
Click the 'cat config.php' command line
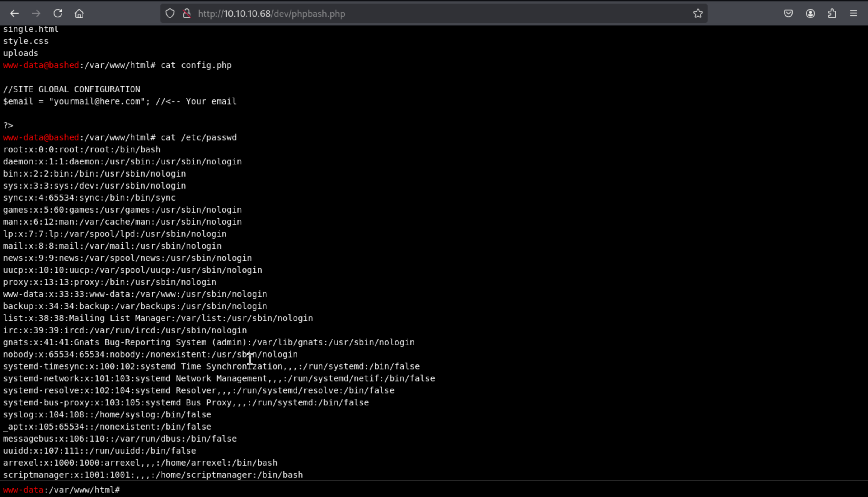(196, 65)
